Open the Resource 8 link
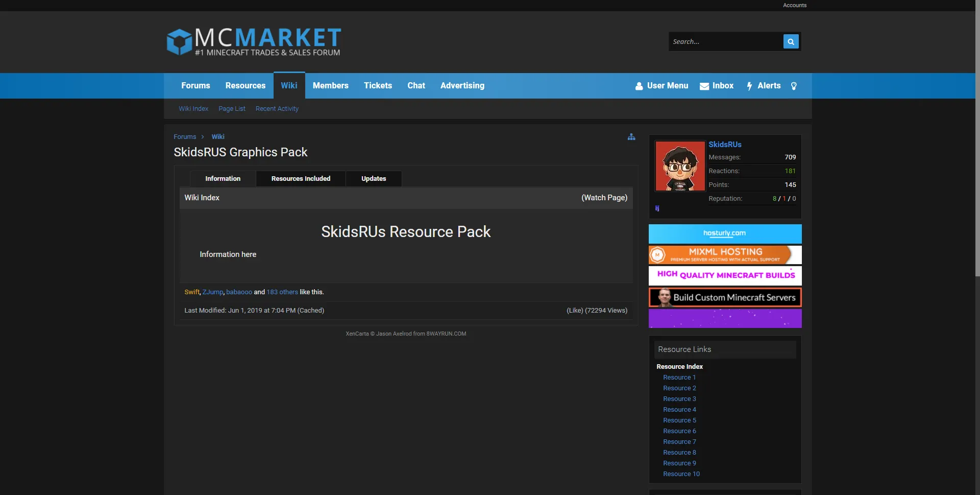Image resolution: width=980 pixels, height=495 pixels. point(679,453)
